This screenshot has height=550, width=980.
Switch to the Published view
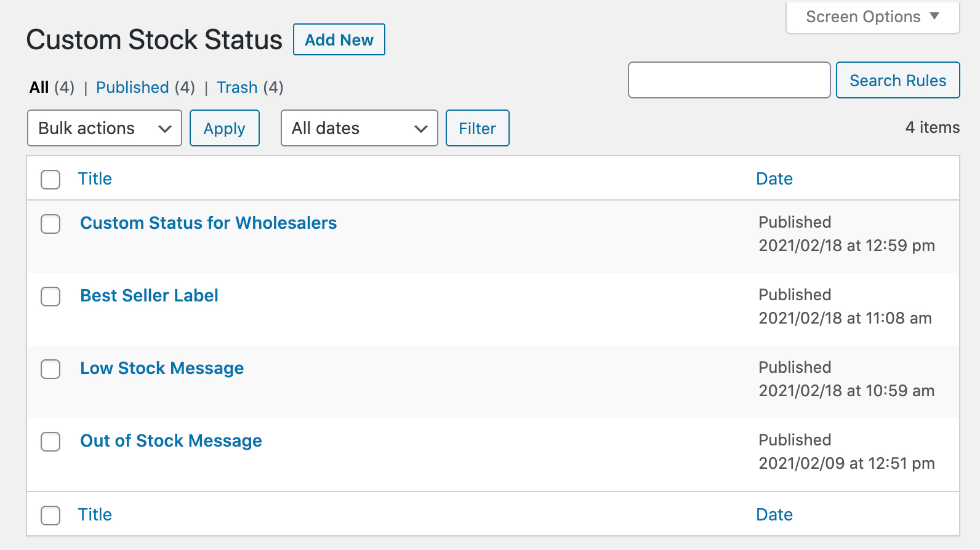point(132,87)
